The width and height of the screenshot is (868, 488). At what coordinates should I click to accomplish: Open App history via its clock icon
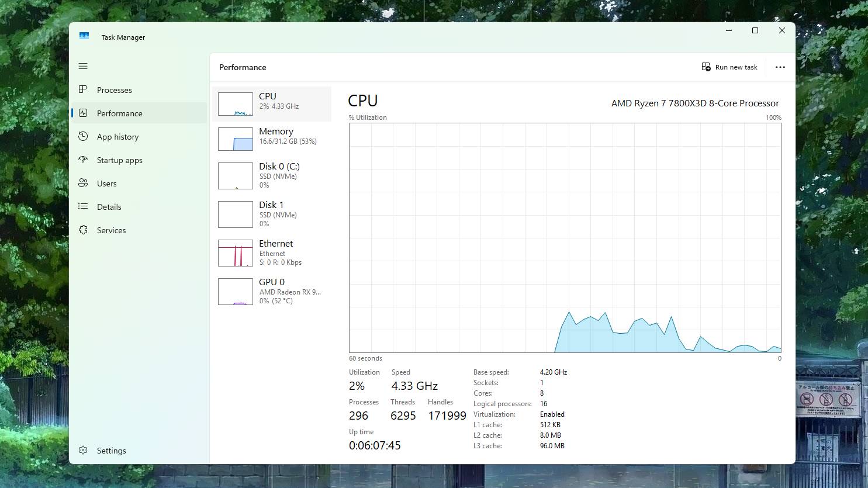84,136
